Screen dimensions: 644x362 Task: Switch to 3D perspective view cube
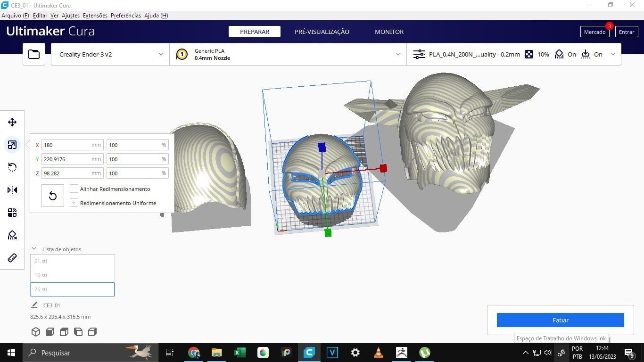click(x=36, y=332)
